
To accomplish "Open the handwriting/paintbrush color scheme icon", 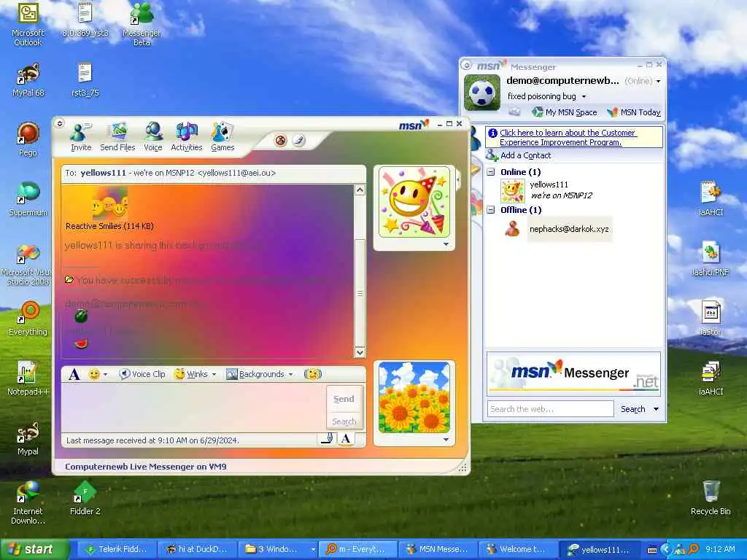I will (x=298, y=141).
